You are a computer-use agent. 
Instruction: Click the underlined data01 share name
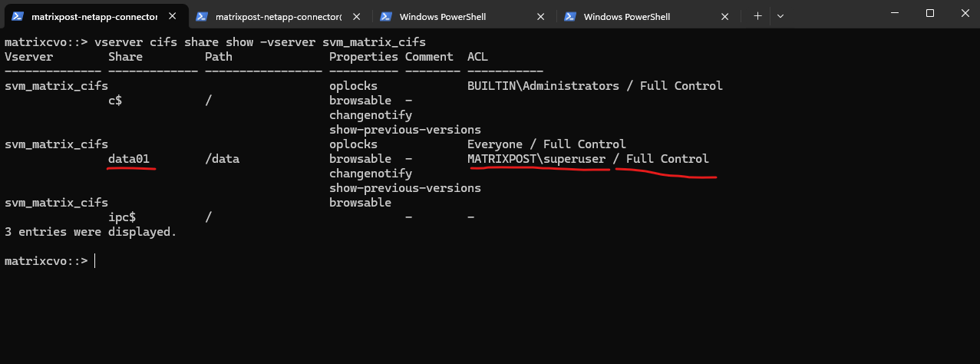coord(129,159)
